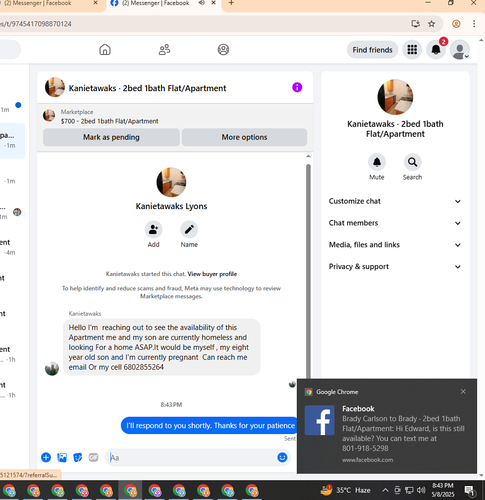Click the sent message bubble
This screenshot has width=485, height=500.
pos(210,425)
